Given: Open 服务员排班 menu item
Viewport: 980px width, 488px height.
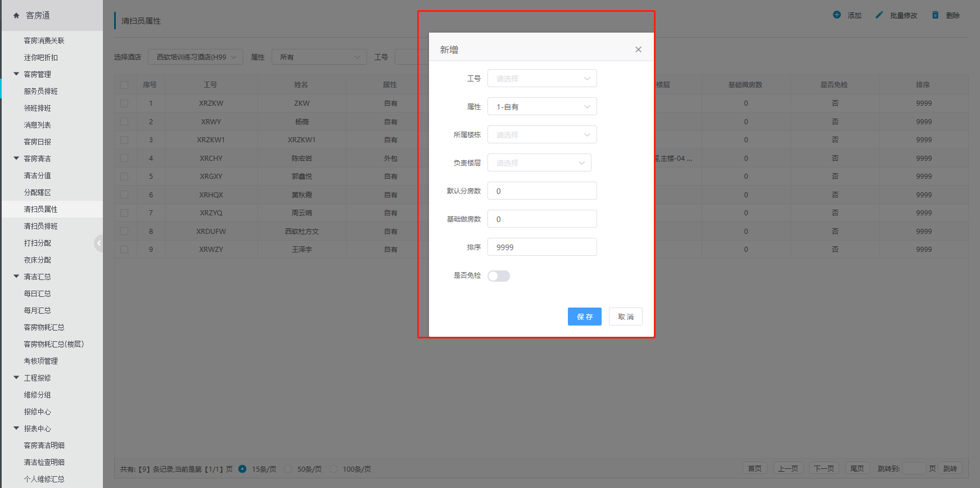Looking at the screenshot, I should coord(40,91).
